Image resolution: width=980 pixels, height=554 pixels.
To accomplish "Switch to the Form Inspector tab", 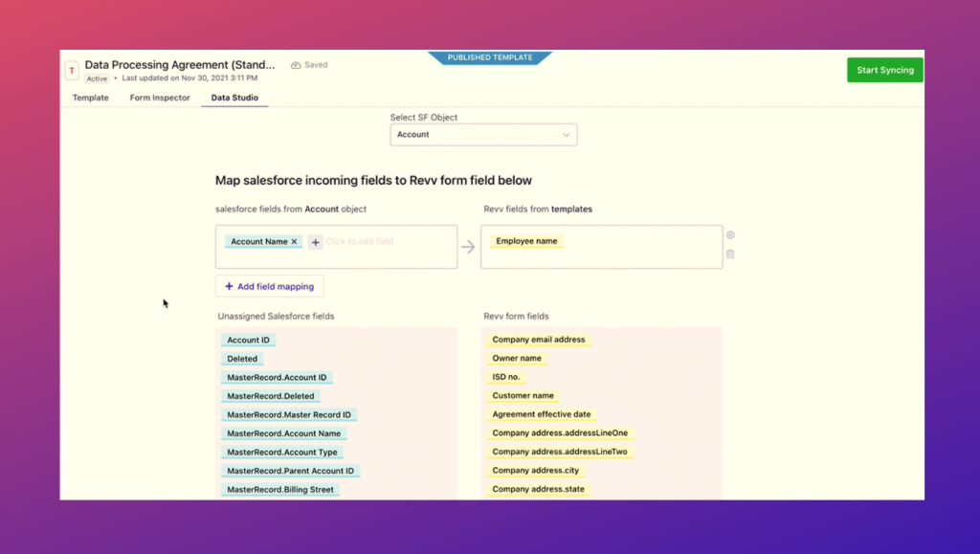I will (160, 98).
